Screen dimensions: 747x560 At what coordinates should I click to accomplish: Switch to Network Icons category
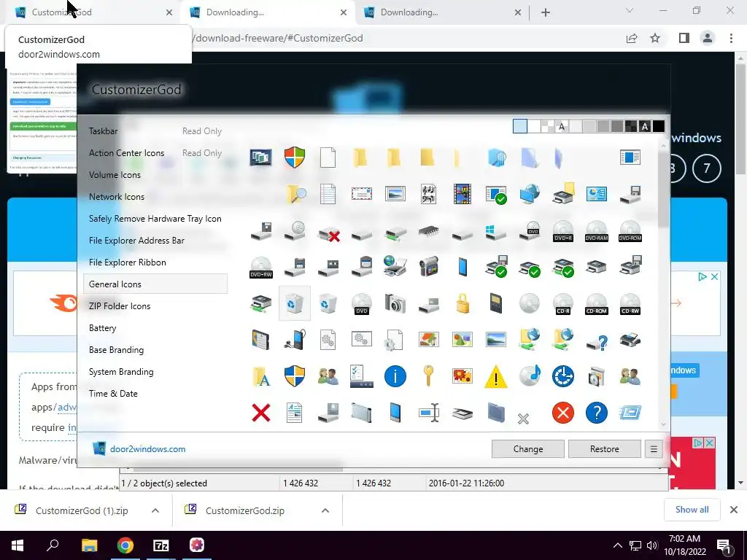click(x=116, y=197)
